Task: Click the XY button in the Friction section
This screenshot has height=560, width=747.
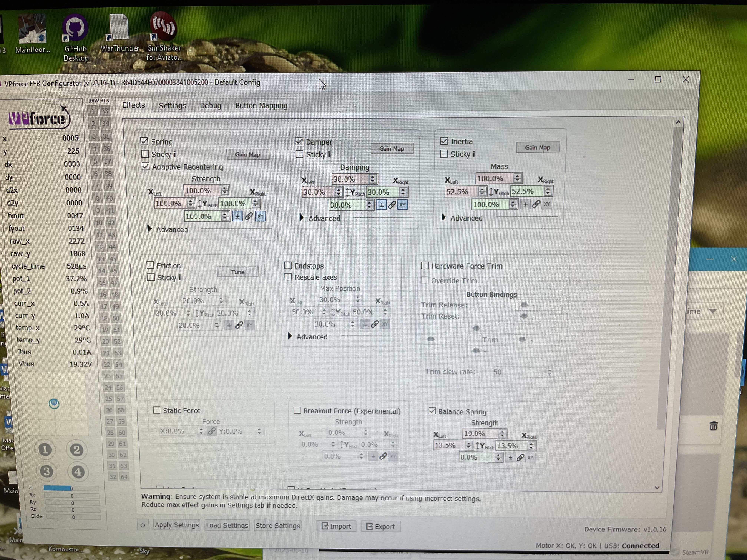Action: point(250,325)
